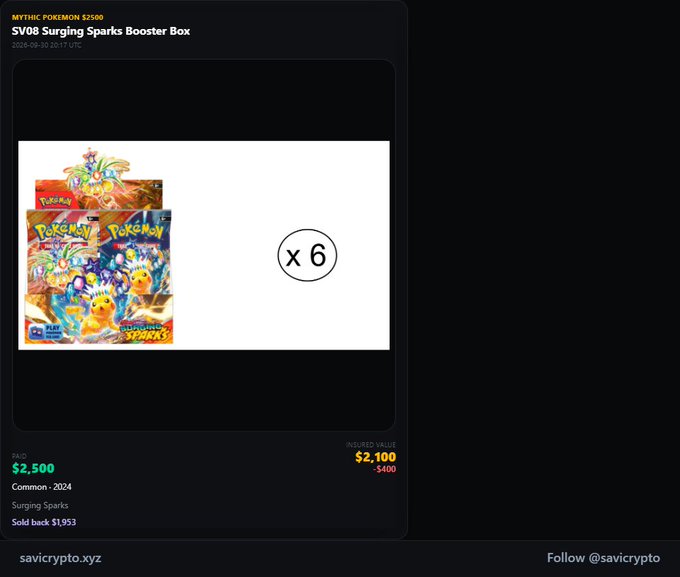680x577 pixels.
Task: Click the 'INSURED VALUE' label
Action: coord(371,445)
